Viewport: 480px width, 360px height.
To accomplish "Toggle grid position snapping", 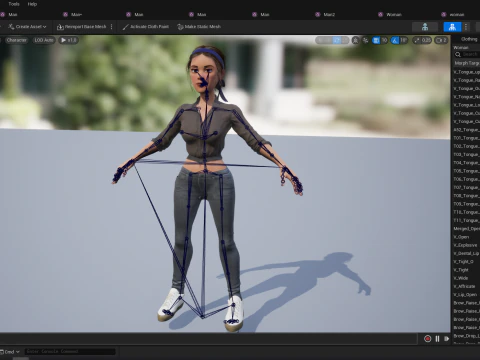I will pos(376,40).
